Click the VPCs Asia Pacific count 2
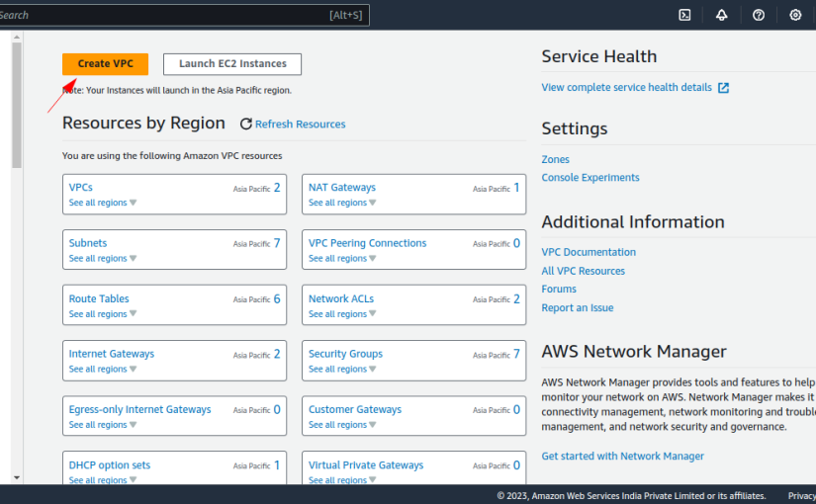This screenshot has height=504, width=816. 277,188
